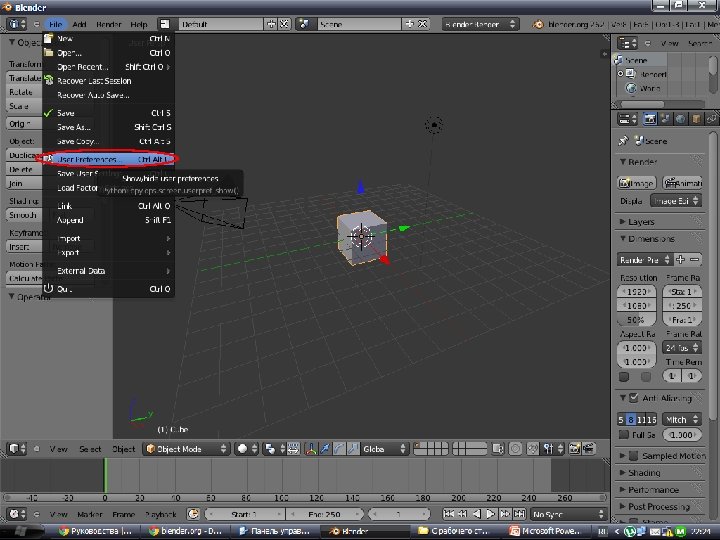The height and width of the screenshot is (540, 720).
Task: Select the scale manipulator icon
Action: pos(353,449)
